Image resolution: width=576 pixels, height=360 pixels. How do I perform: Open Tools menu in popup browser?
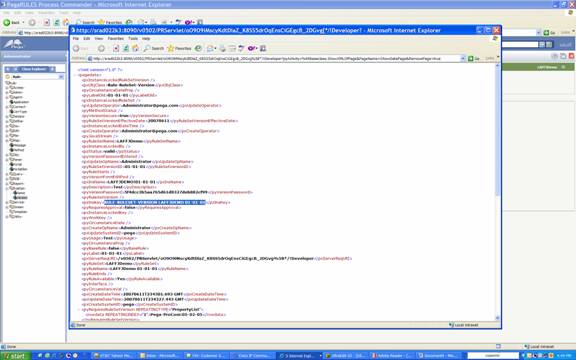tap(133, 39)
